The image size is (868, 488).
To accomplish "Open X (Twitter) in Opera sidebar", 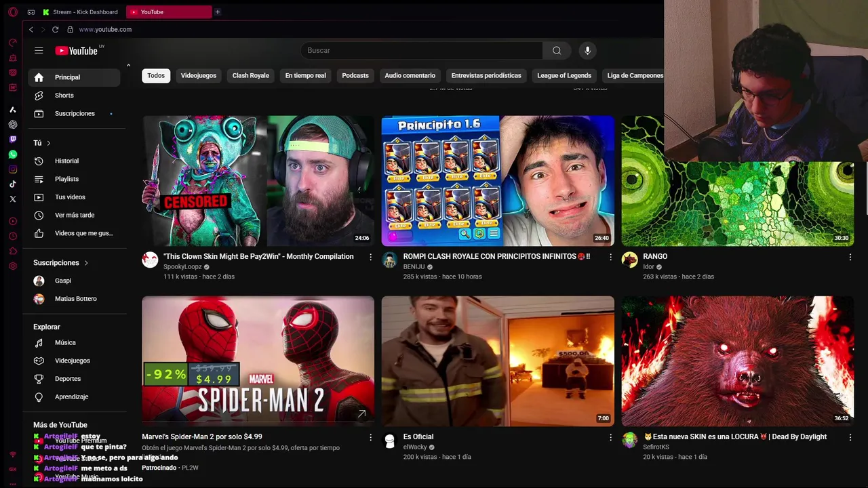I will [13, 199].
